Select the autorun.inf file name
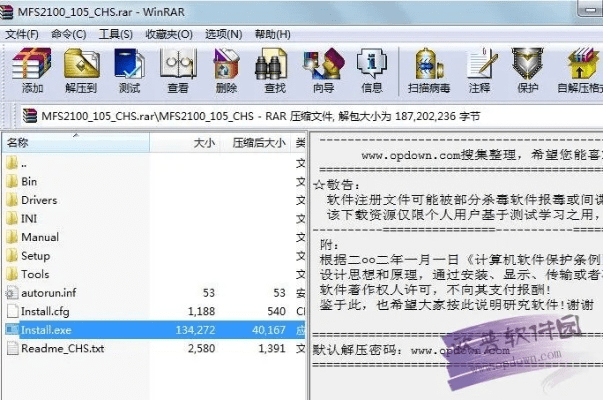 [49, 293]
